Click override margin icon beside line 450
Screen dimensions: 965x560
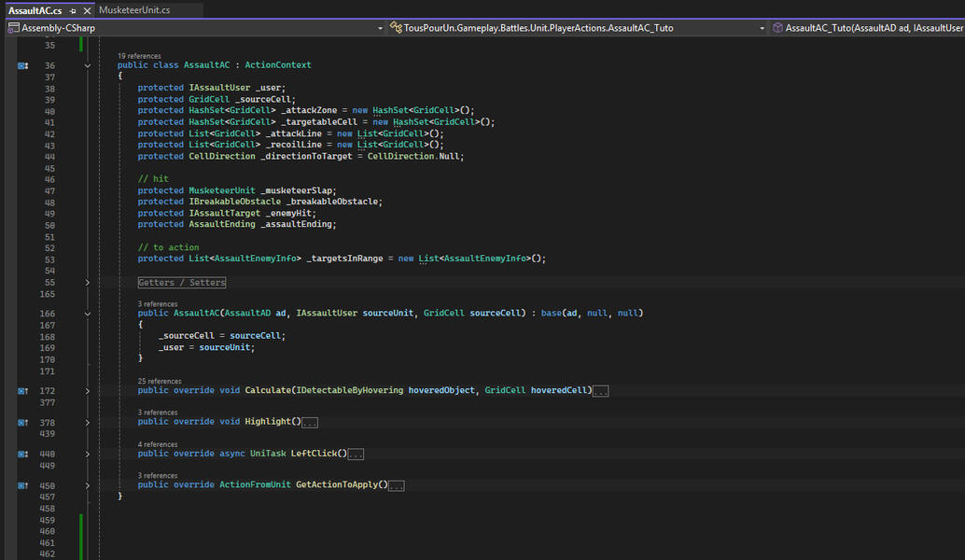point(22,486)
